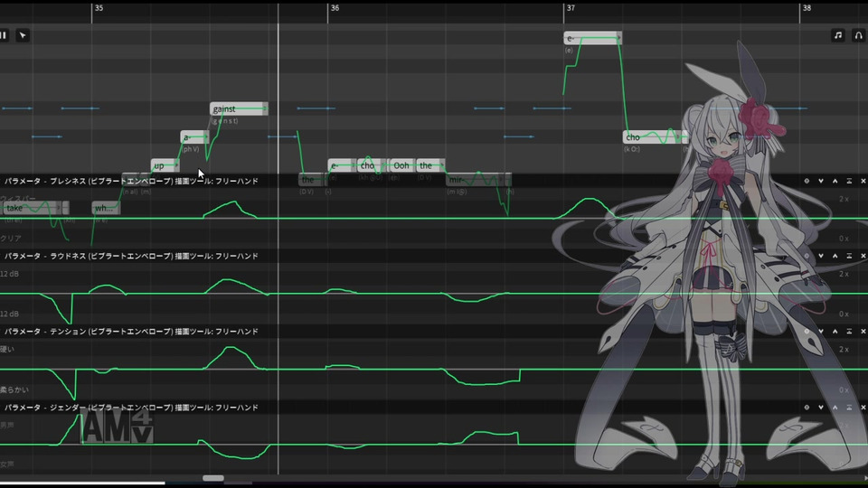Collapse height of the ブレシネス panel
The height and width of the screenshot is (488, 868).
coord(849,181)
